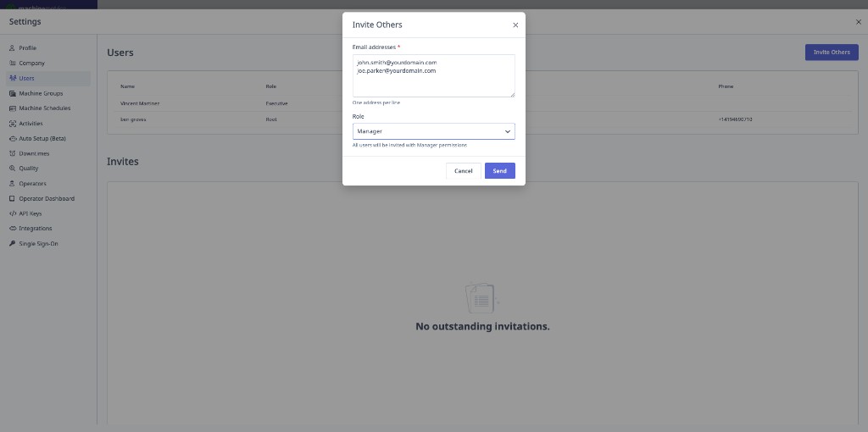Select Users menu item in sidebar
The height and width of the screenshot is (432, 868).
48,78
